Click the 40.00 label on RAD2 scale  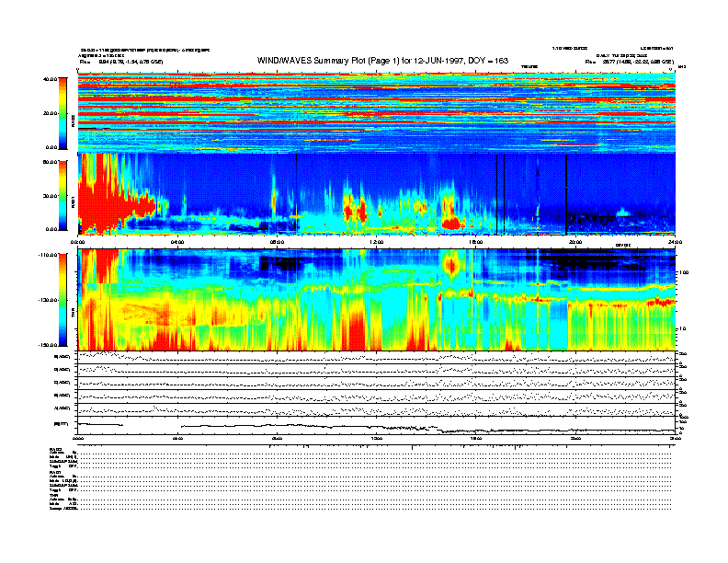click(51, 79)
